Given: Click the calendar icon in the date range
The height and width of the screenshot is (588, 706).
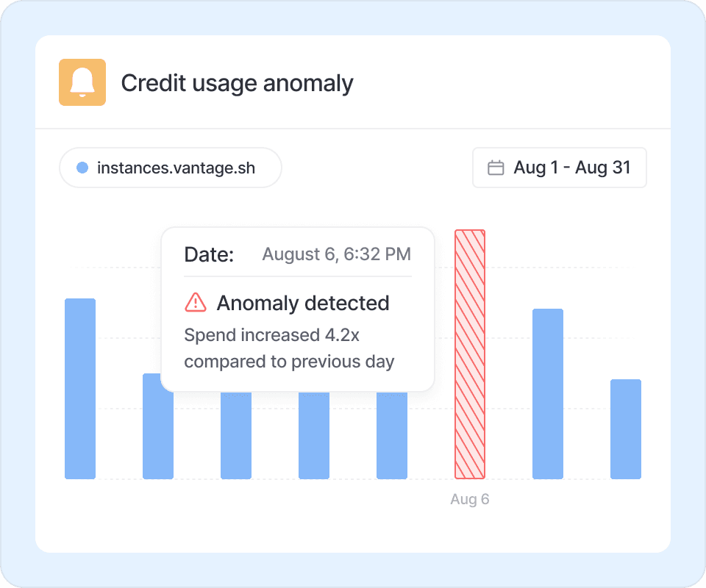Looking at the screenshot, I should pos(496,168).
